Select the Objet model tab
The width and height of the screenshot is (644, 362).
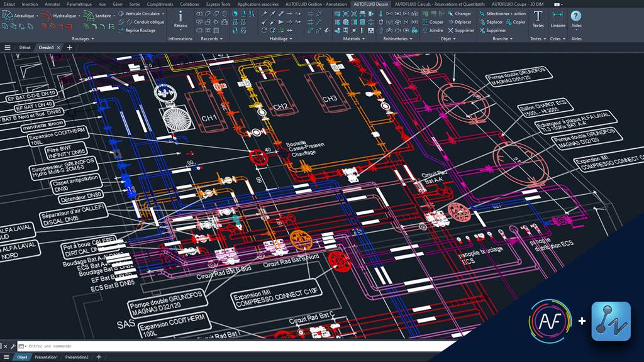(x=22, y=357)
